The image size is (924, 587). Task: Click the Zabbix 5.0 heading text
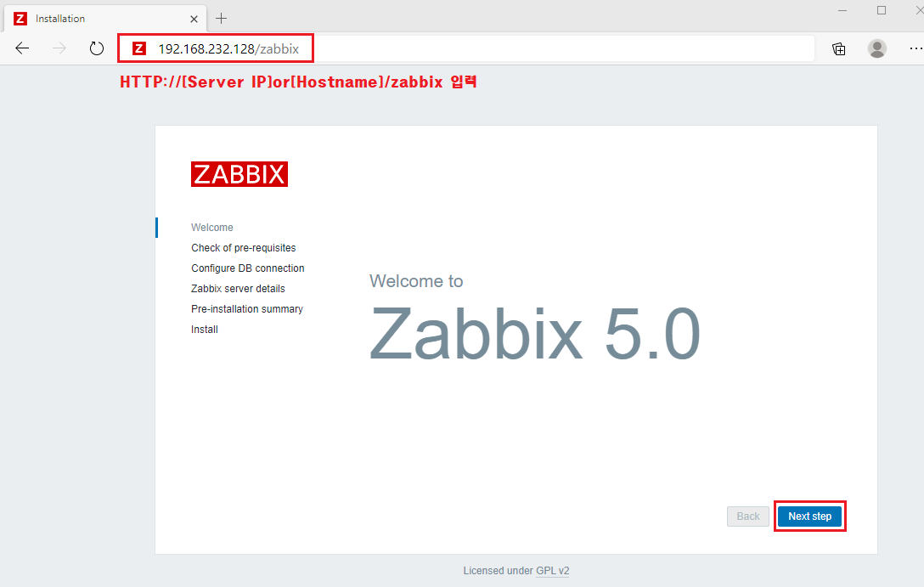click(x=535, y=334)
